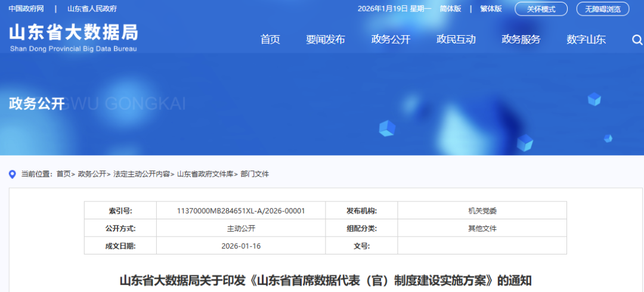Viewport: 644px width, 292px height.
Task: Open the 数字山东 navigation item
Action: point(586,40)
